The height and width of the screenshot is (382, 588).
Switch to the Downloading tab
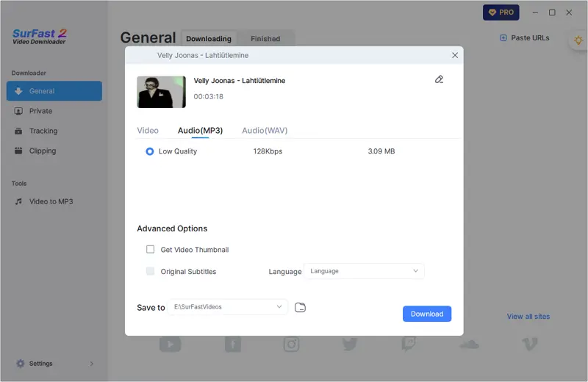coord(209,39)
